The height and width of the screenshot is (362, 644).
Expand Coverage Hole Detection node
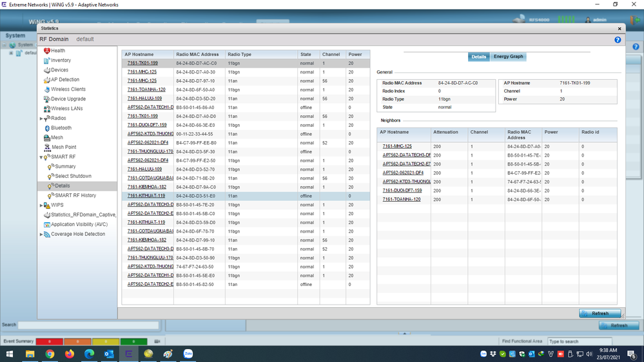pos(41,234)
